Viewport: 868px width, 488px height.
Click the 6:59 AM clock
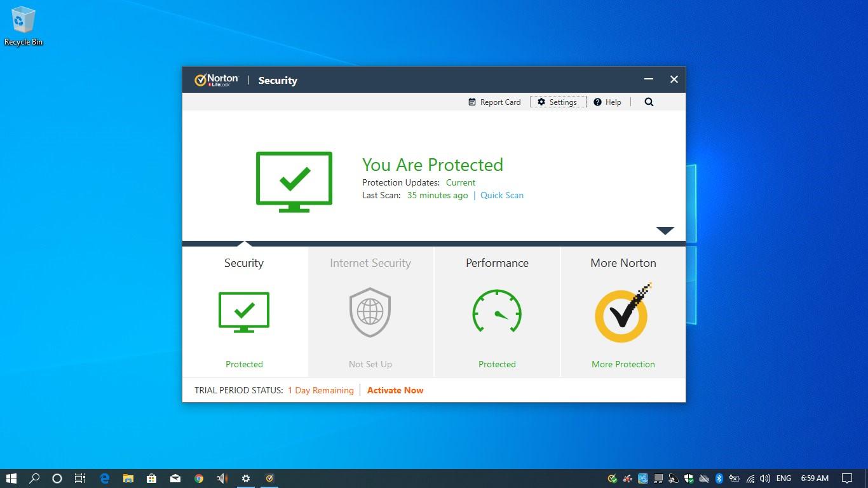click(x=815, y=478)
